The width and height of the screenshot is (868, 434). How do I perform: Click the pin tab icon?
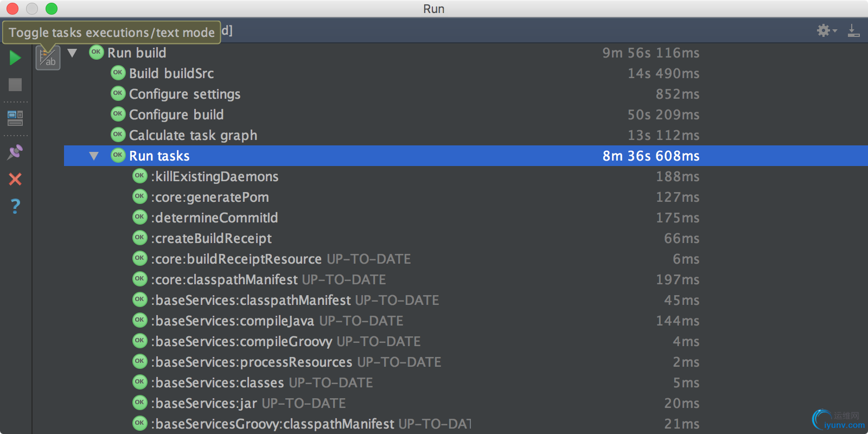15,152
